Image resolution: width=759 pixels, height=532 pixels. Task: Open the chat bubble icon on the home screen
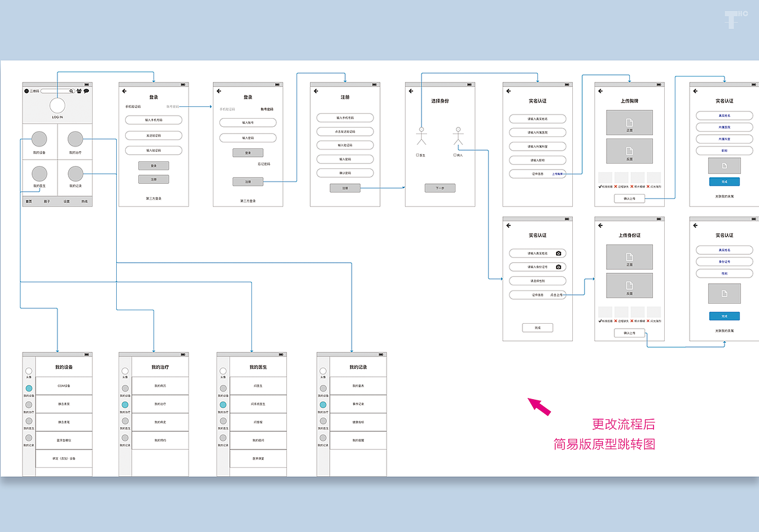click(x=86, y=91)
